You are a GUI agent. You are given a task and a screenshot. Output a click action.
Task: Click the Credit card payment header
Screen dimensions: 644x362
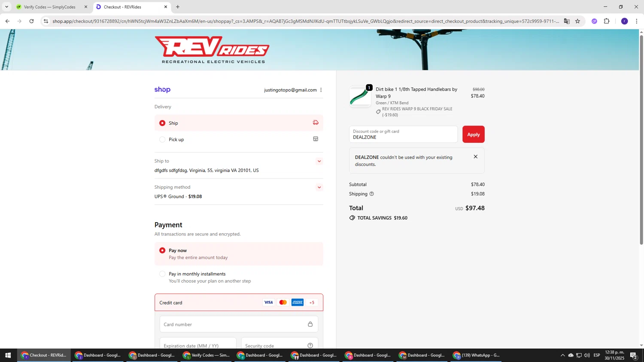click(239, 302)
